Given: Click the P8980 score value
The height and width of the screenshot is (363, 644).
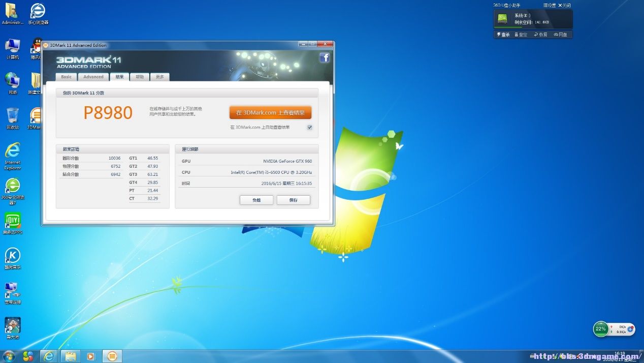Looking at the screenshot, I should click(x=108, y=113).
